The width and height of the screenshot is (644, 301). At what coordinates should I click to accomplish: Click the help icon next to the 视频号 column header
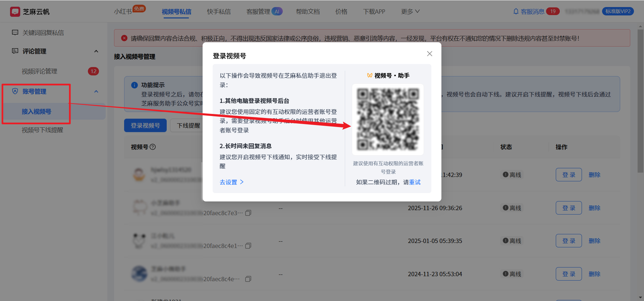click(x=153, y=147)
